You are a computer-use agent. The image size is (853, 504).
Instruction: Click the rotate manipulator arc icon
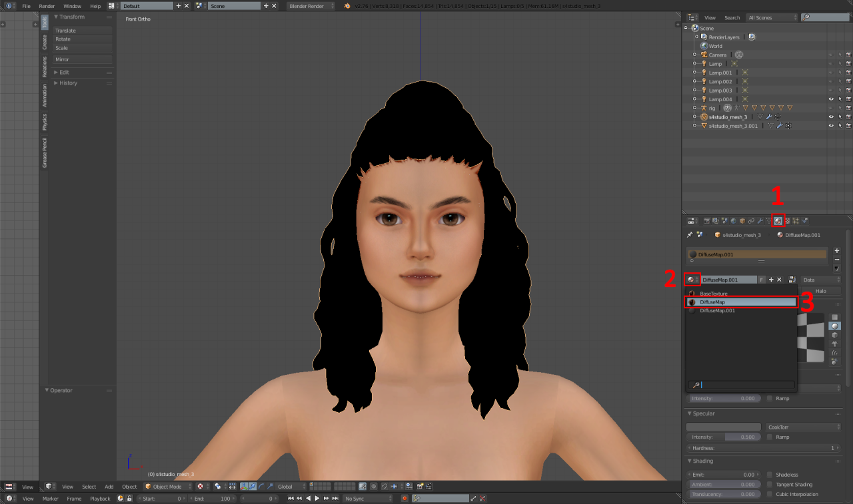coord(261,487)
